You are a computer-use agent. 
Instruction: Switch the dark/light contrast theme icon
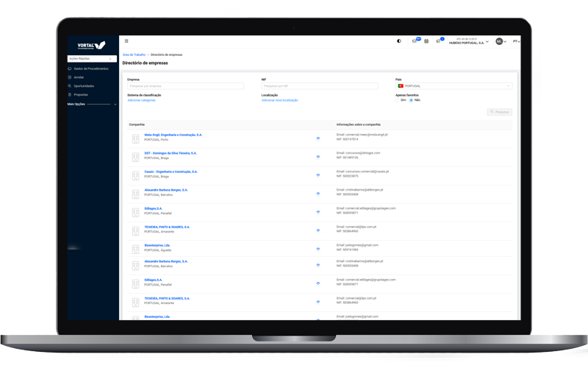point(399,41)
